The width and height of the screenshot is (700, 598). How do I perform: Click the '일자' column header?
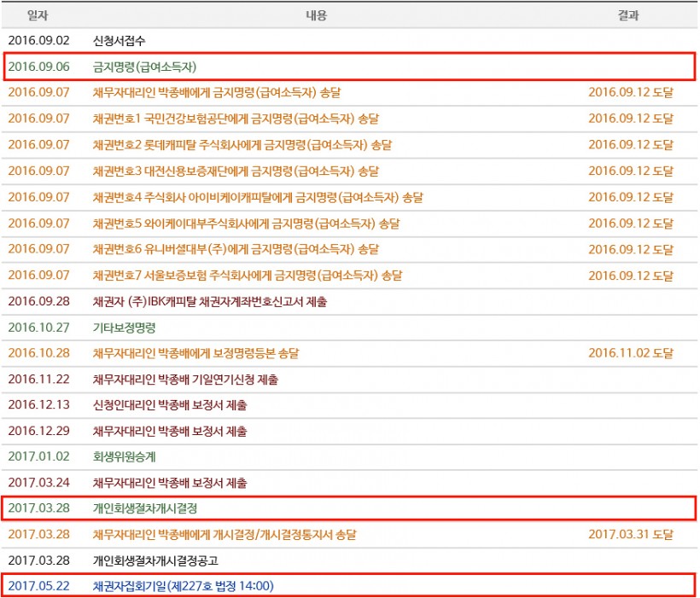coord(38,15)
